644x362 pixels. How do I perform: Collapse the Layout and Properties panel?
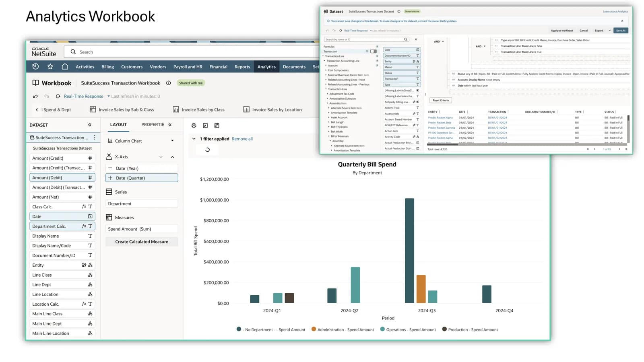pos(170,125)
